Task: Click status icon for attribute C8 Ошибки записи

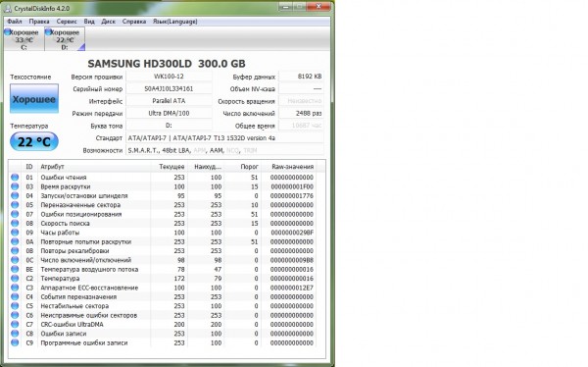Action: click(x=15, y=334)
